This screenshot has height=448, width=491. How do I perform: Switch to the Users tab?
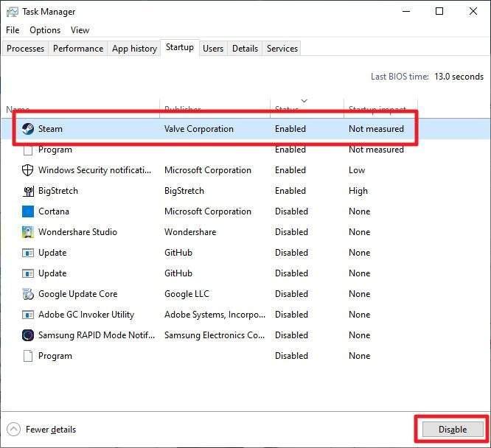pyautogui.click(x=213, y=49)
